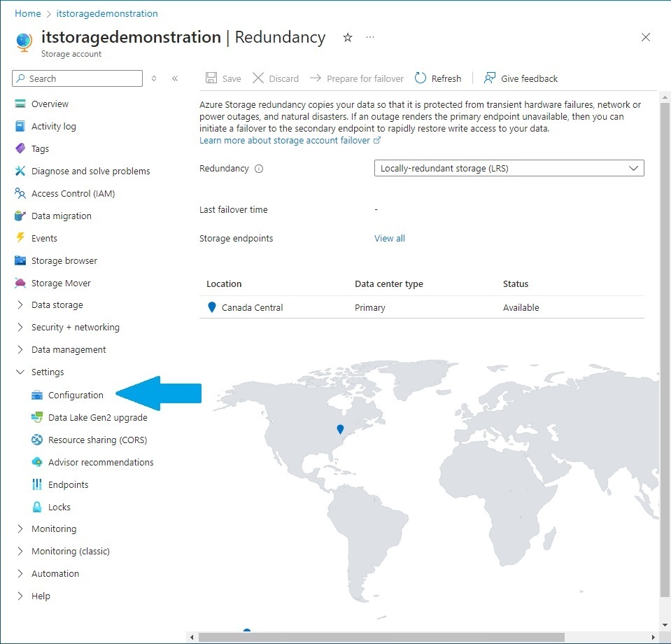The height and width of the screenshot is (644, 671).
Task: Go to Home breadcrumb link
Action: point(28,13)
